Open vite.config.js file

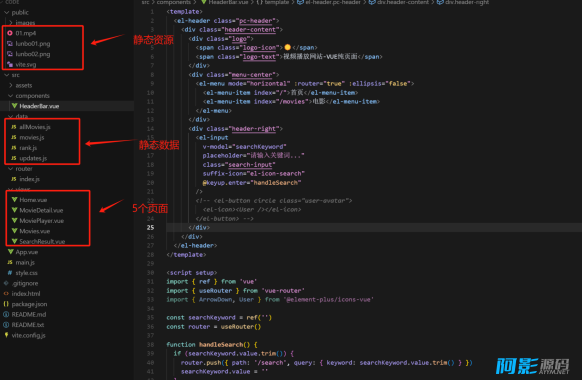[x=29, y=335]
